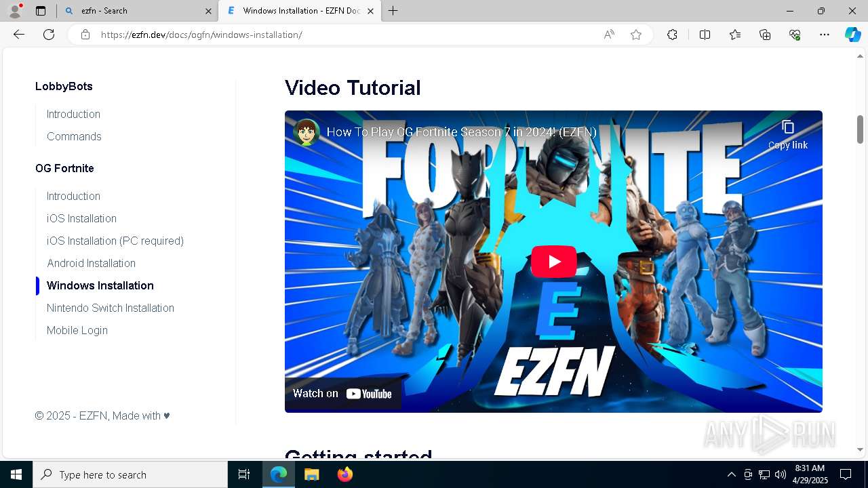Screen dimensions: 868x488
Task: Open LobbyBots Commands page
Action: click(x=74, y=136)
